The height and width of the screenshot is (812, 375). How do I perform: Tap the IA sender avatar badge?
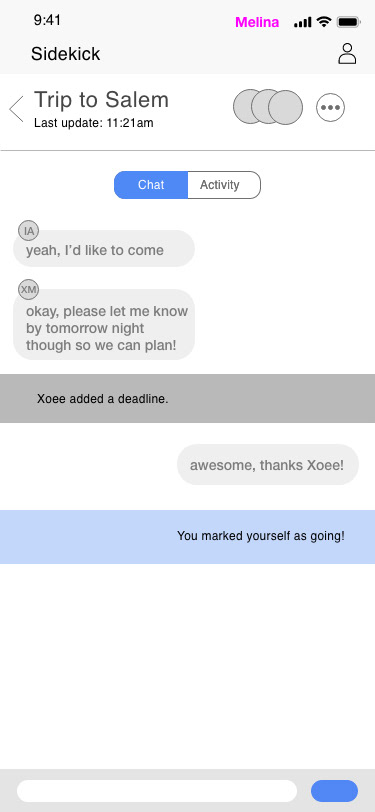(28, 231)
